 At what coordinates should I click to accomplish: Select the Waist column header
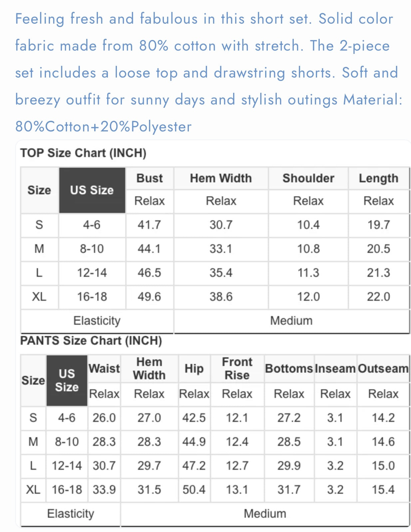[104, 369]
